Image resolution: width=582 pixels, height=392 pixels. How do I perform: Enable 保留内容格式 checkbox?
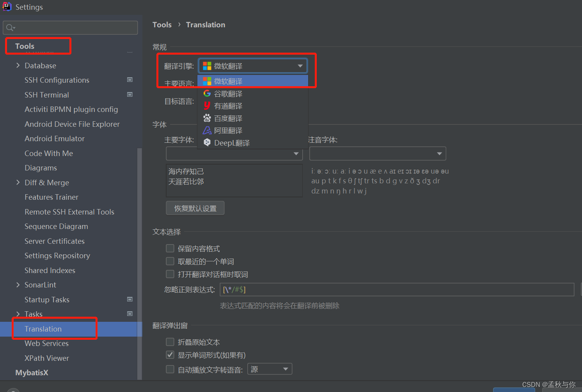click(170, 248)
